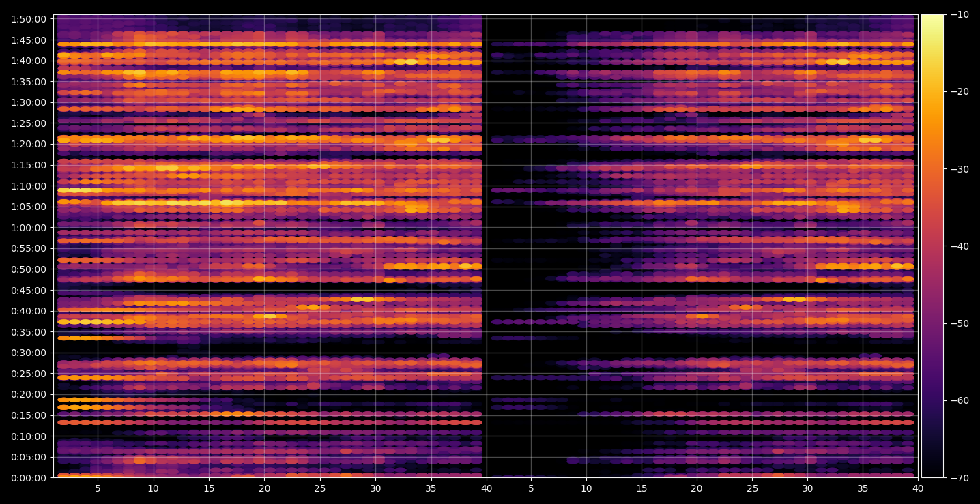The width and height of the screenshot is (980, 504).
Task: Select the 0:45:00 time axis label
Action: [29, 291]
